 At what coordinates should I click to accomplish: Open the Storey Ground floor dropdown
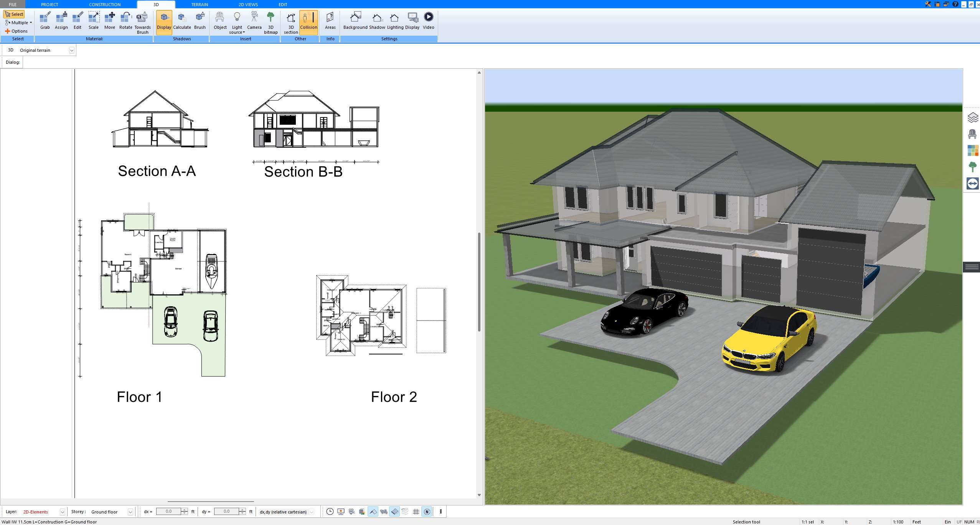pos(130,512)
